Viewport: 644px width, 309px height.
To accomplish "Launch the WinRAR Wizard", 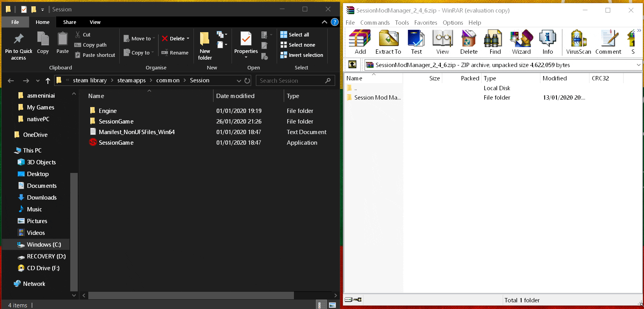I will (x=521, y=42).
